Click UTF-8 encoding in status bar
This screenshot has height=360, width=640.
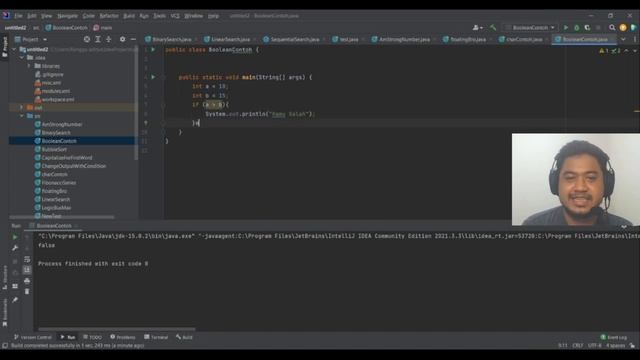click(x=595, y=346)
